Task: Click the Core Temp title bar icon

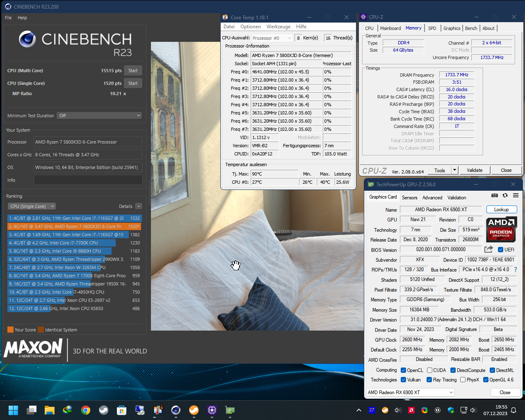Action: click(x=225, y=17)
